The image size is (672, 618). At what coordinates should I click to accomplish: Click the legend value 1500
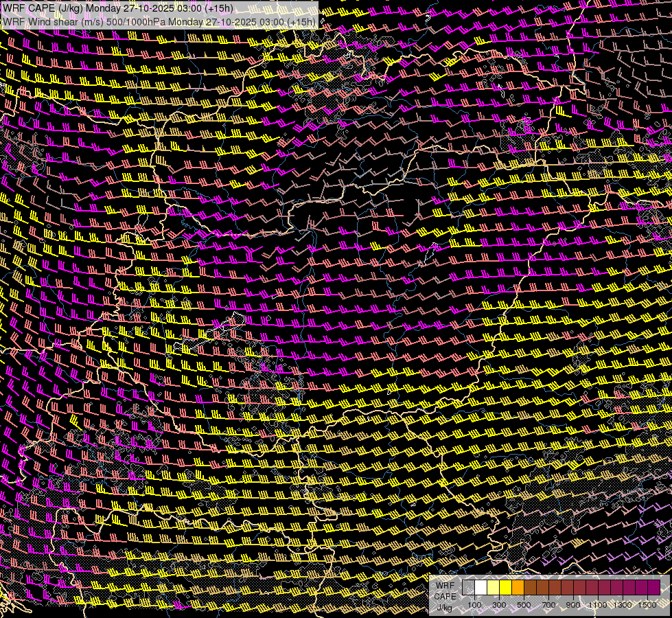647,605
